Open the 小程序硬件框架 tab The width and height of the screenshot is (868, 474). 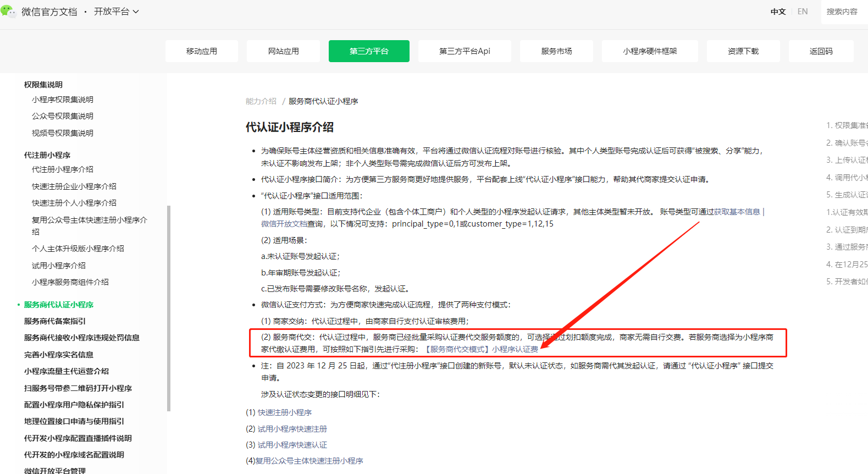point(650,51)
